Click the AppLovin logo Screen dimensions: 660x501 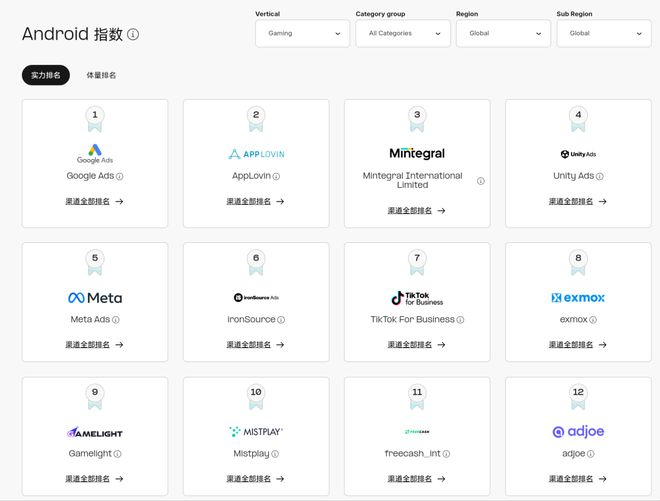(256, 154)
